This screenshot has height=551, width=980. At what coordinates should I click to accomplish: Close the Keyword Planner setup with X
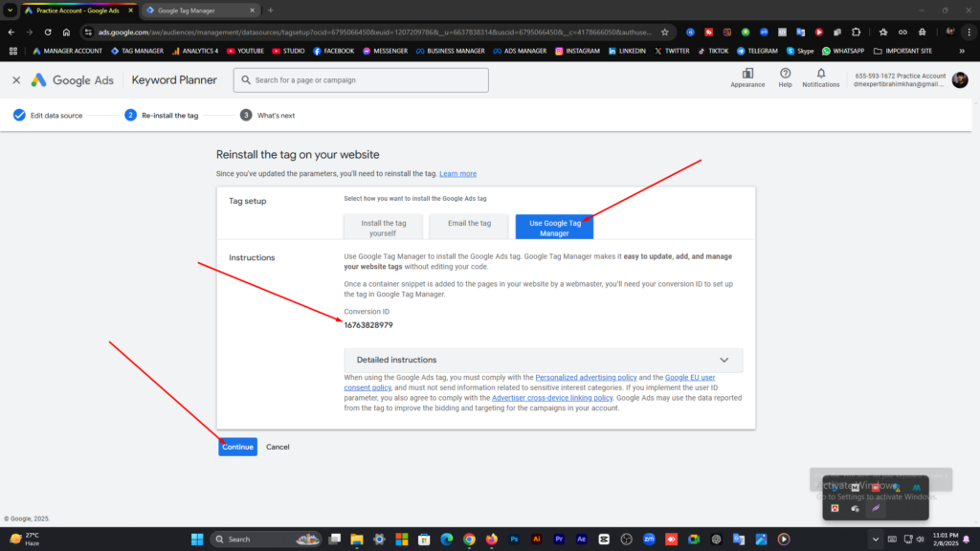click(x=16, y=80)
